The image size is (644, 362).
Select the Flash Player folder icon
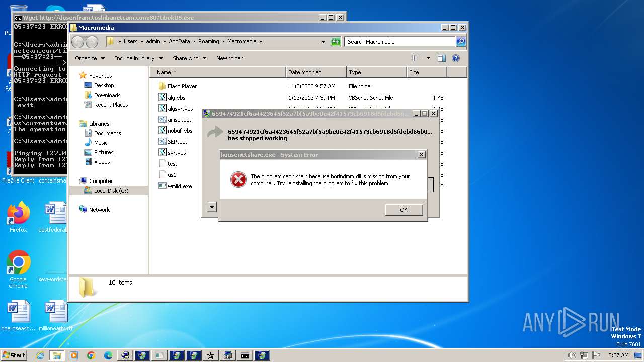click(162, 86)
